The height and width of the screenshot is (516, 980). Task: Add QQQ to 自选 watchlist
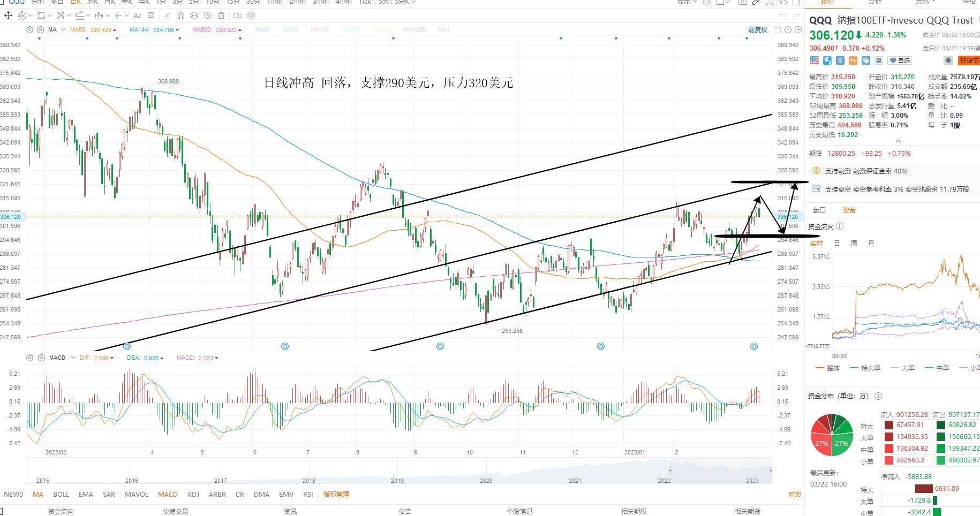900,60
